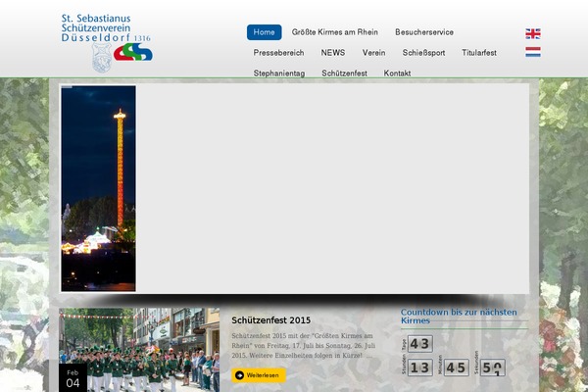Click the hours counter showing 13
Screen dimensions: 588x392
[420, 367]
